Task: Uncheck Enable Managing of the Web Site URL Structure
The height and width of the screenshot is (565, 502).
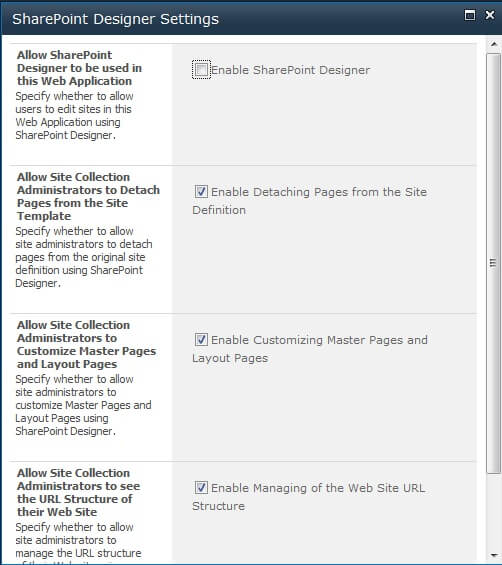Action: 201,488
